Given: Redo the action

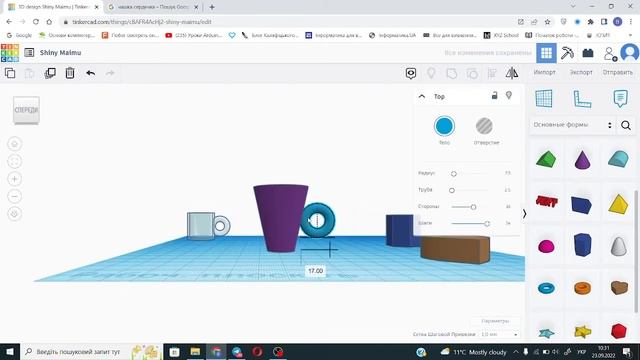Looking at the screenshot, I should [x=110, y=73].
